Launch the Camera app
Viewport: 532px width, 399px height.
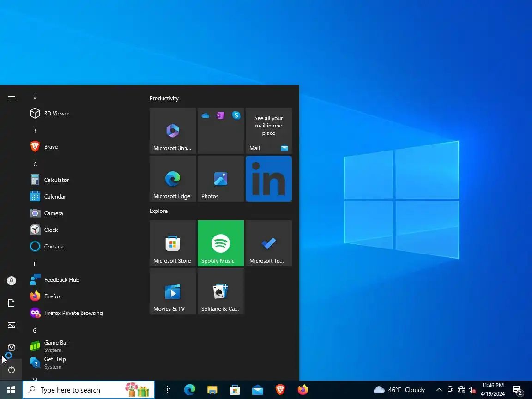81,213
